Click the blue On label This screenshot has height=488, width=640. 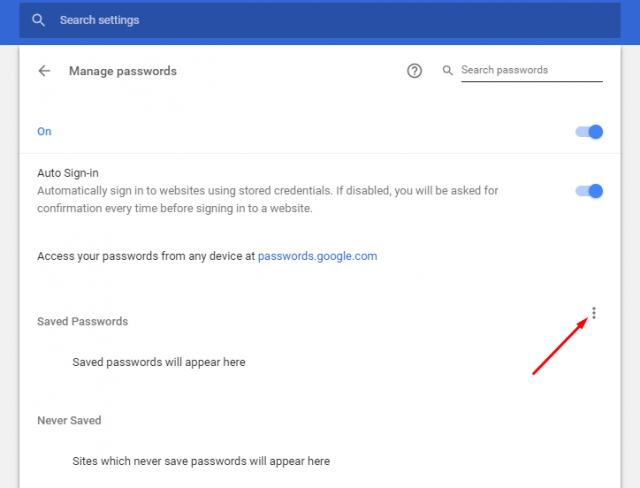tap(44, 132)
